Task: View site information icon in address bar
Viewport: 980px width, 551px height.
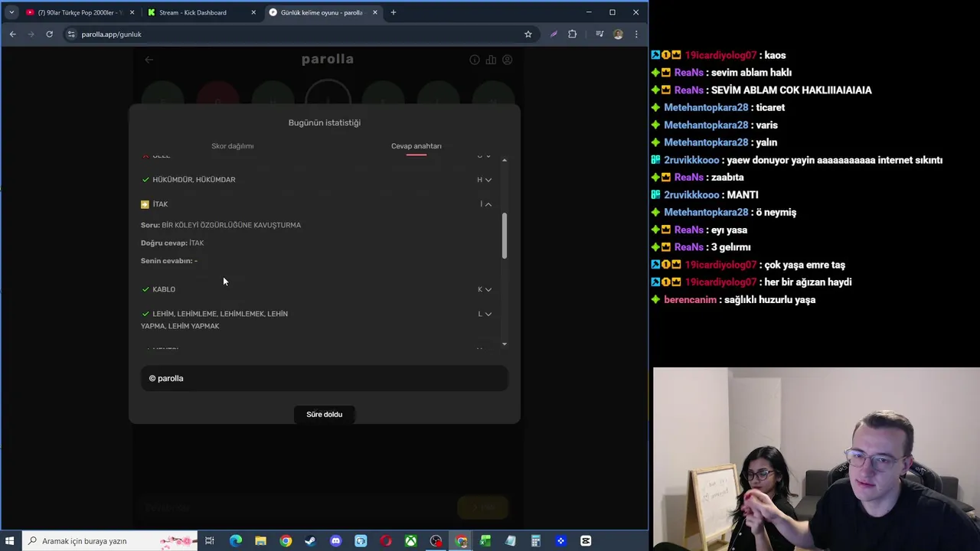Action: click(x=71, y=34)
